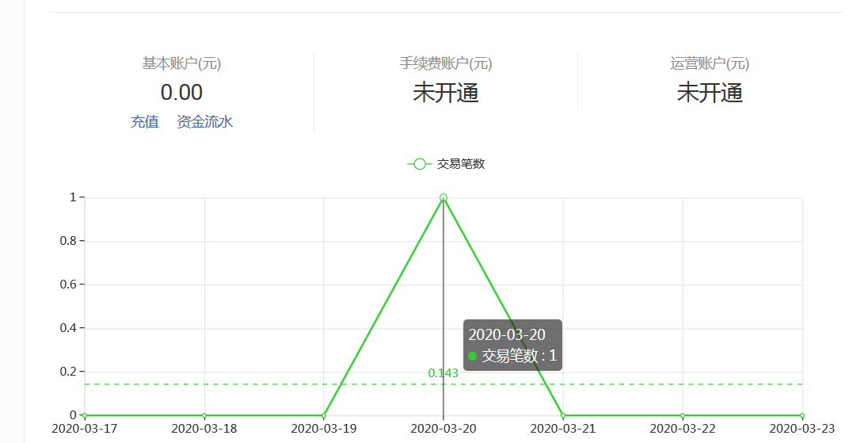The image size is (868, 443).
Task: Click the 0.8 y-axis label
Action: pos(69,241)
